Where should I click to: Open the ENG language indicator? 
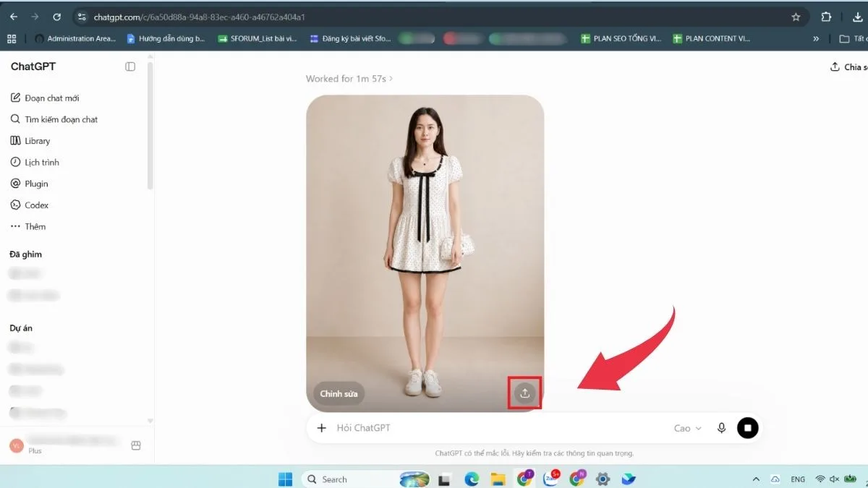[798, 479]
